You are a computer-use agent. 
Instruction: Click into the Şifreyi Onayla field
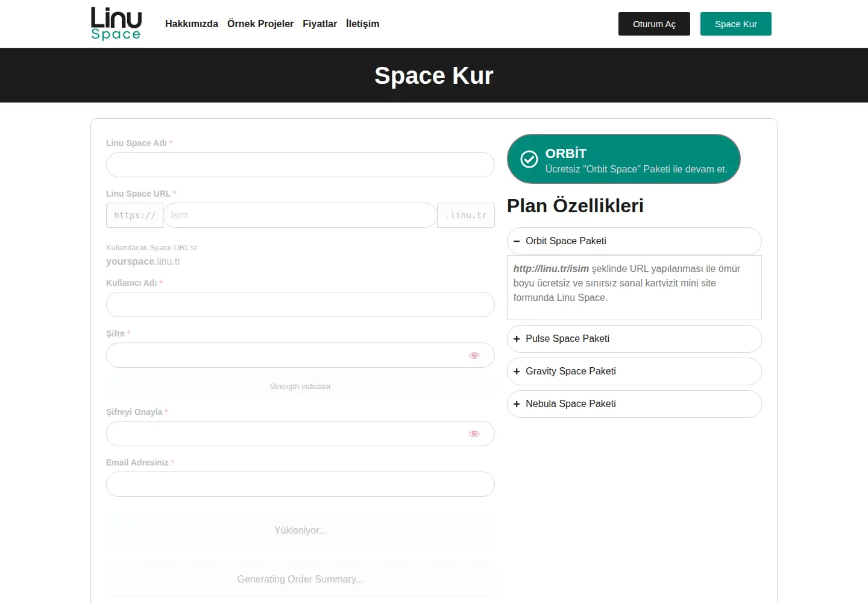point(300,434)
